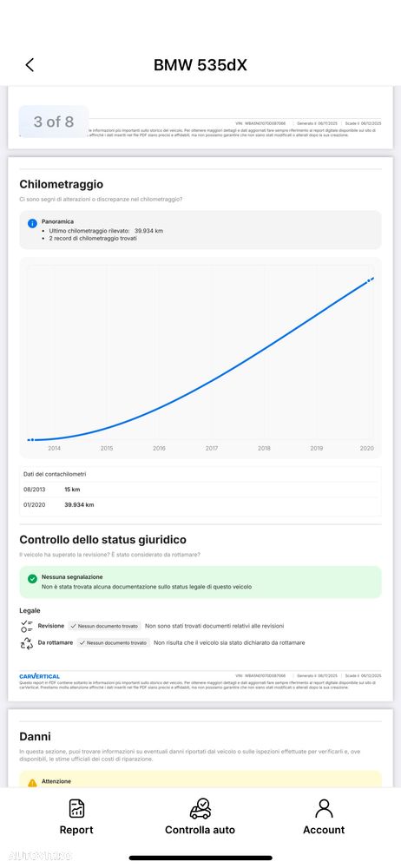This screenshot has height=868, width=401.
Task: Click the BMW 535dX page title
Action: pyautogui.click(x=200, y=65)
